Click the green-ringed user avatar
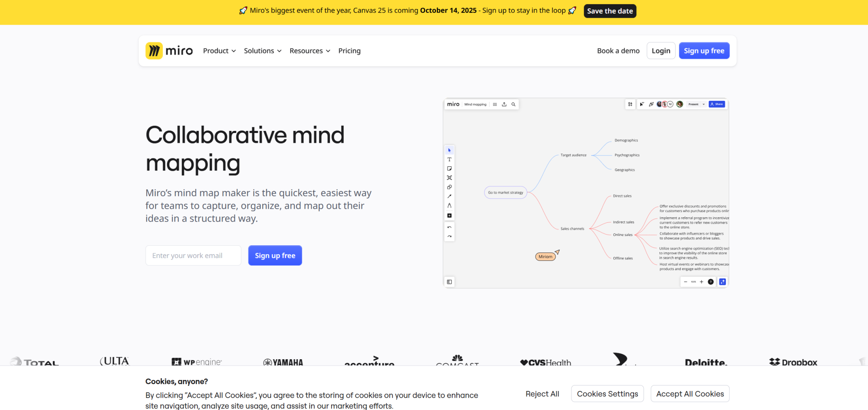 (x=680, y=104)
